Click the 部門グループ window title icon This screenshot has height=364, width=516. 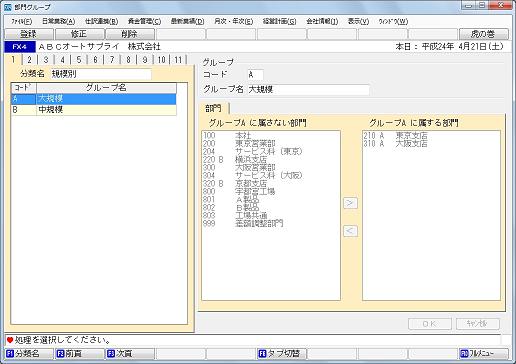point(7,7)
